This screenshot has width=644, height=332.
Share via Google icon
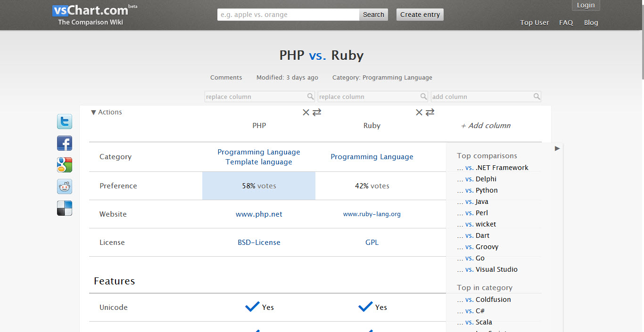(x=65, y=165)
